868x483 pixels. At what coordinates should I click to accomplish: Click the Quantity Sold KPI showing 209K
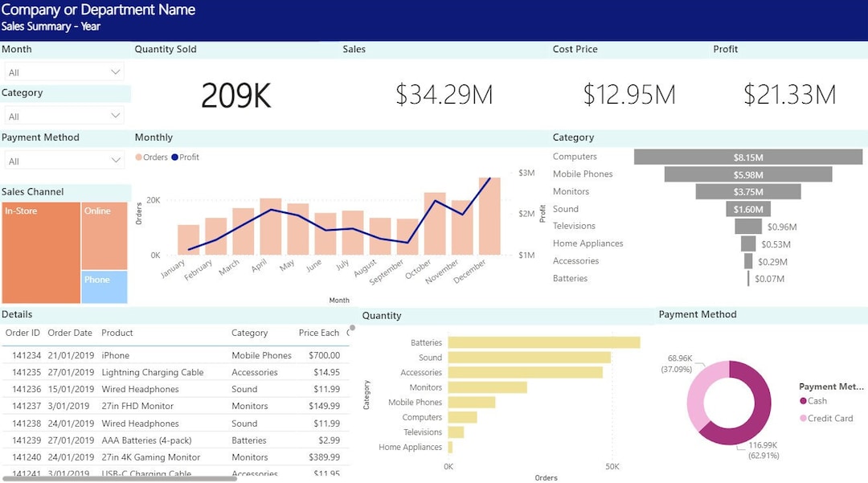[237, 94]
